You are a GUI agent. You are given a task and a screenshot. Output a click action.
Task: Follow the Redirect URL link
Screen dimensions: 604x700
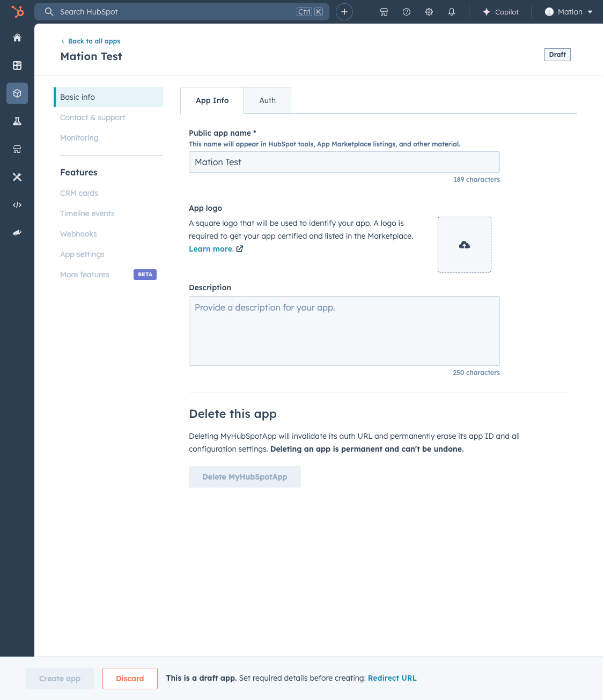coord(392,678)
